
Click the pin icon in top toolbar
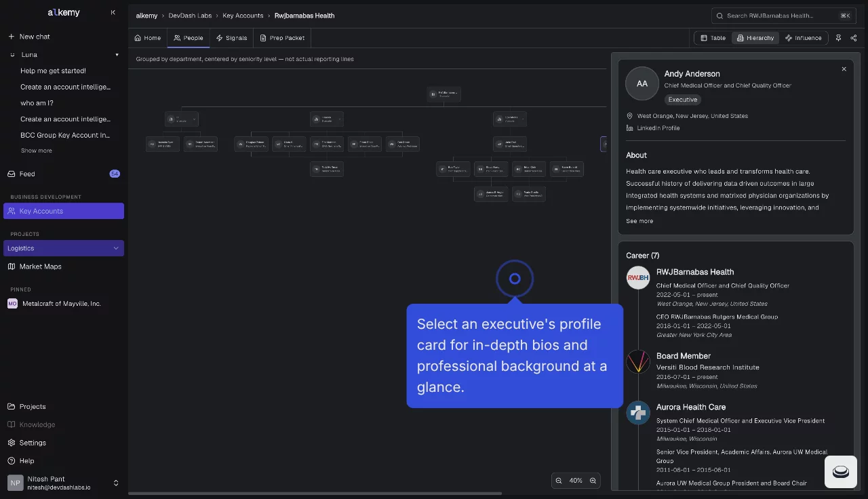pos(839,38)
